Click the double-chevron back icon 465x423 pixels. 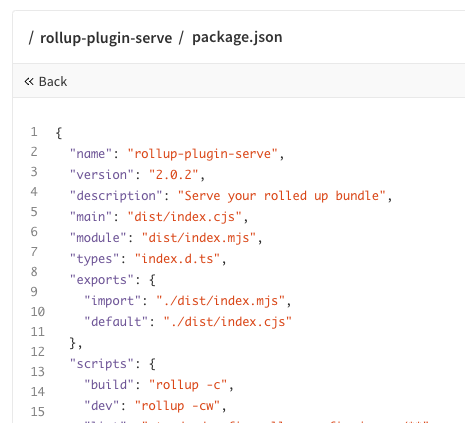pyautogui.click(x=29, y=81)
